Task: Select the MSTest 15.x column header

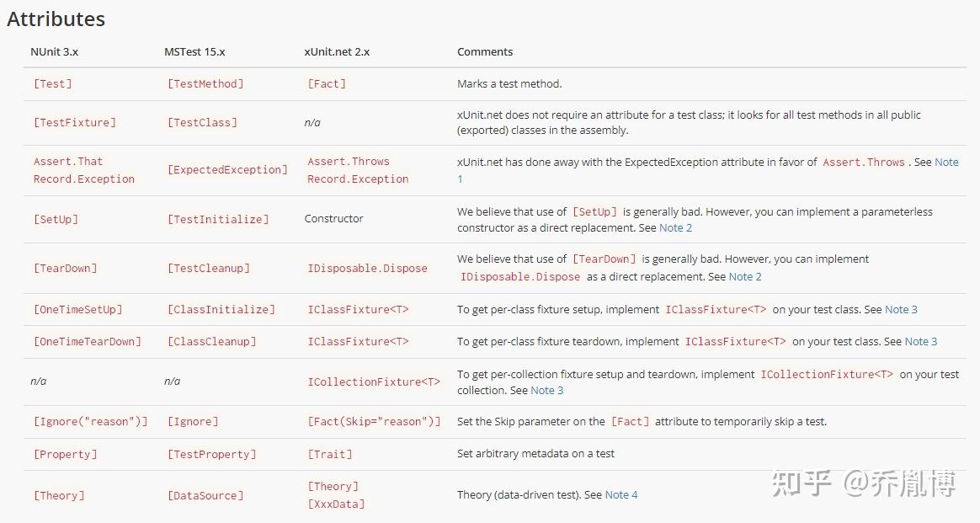Action: 194,52
